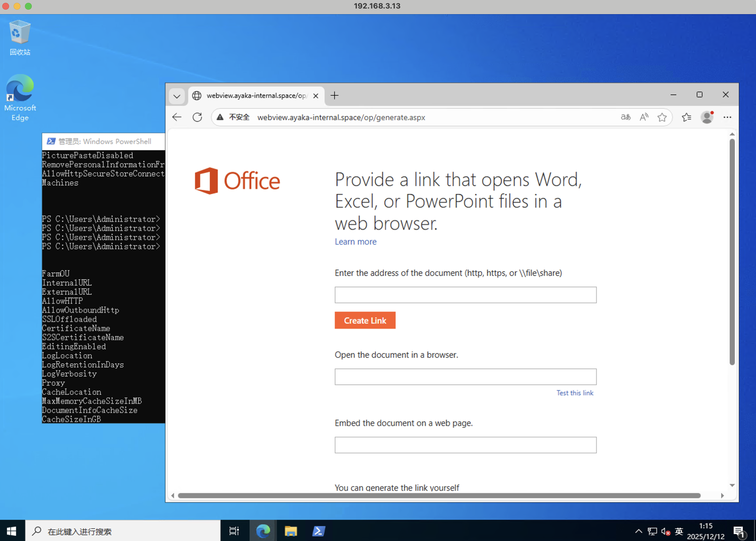Add page to favorites with the star icon
756x541 pixels.
662,117
